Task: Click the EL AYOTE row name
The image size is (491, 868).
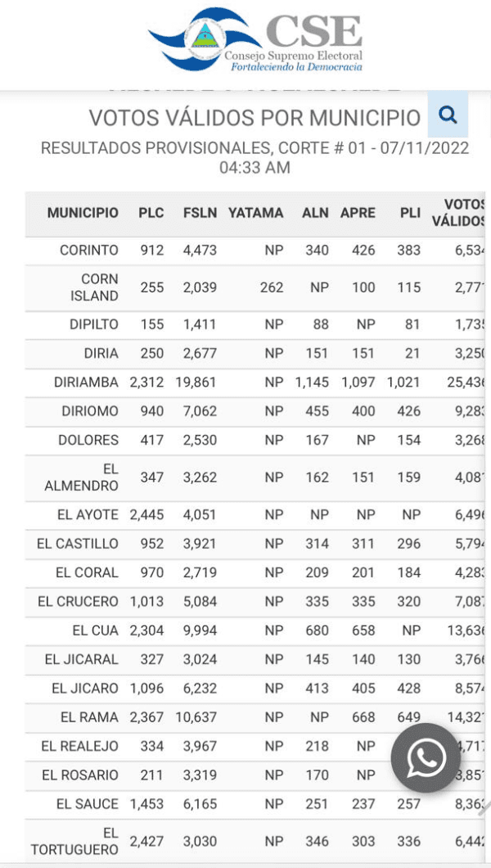Action: click(x=87, y=514)
